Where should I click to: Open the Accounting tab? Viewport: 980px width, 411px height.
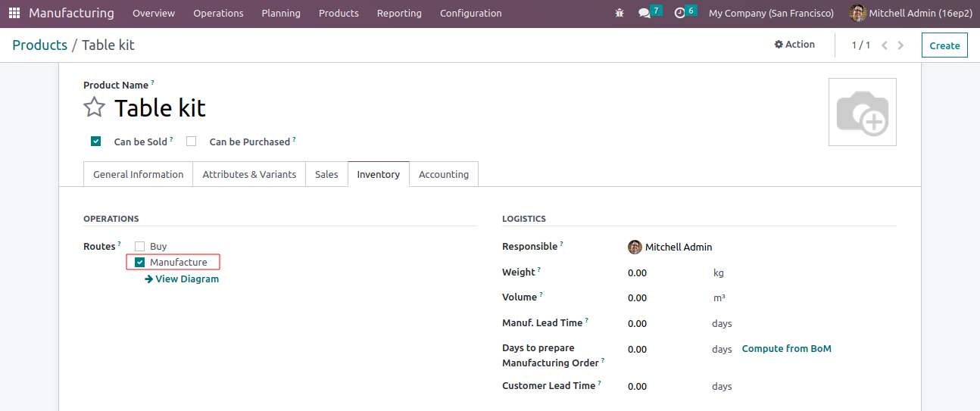tap(443, 174)
